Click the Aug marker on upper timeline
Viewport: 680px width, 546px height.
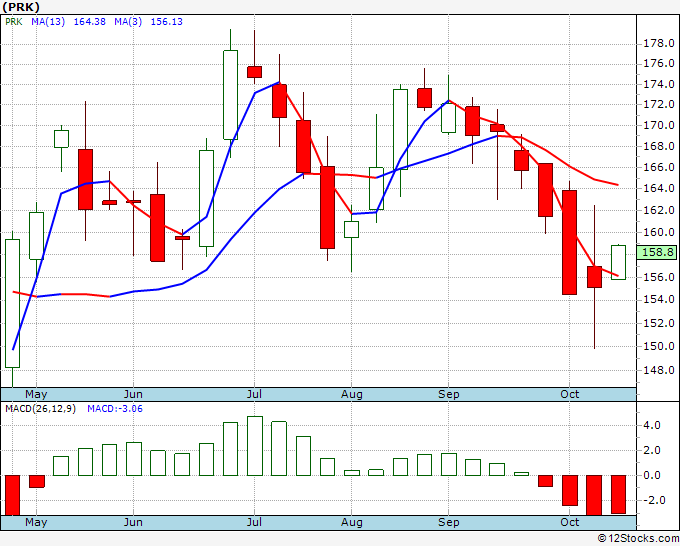(351, 394)
